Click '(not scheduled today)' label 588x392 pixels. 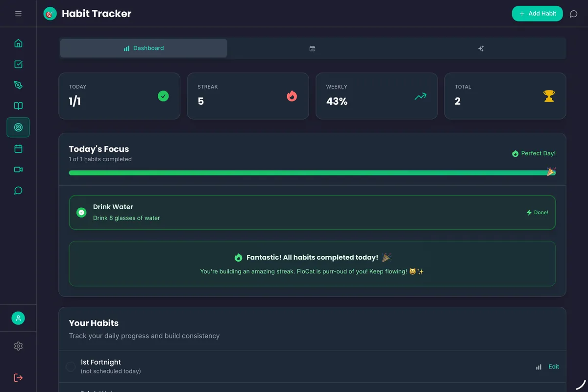click(111, 371)
